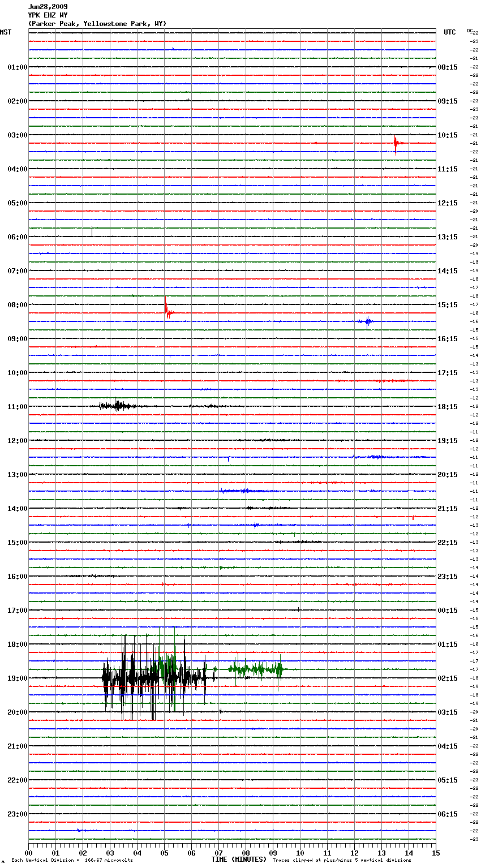Viewport: 481px width, 868px height.
Task: Click minute 13 on the bottom axis
Action: coord(382,853)
